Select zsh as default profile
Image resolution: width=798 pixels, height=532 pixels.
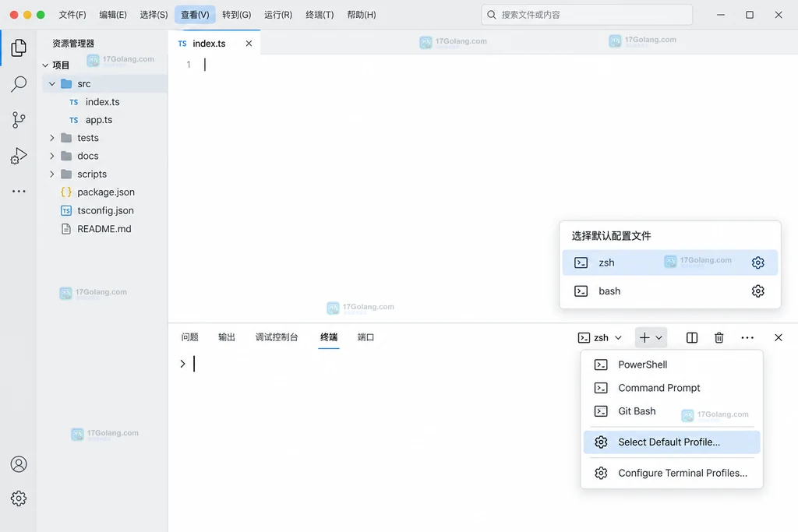[x=669, y=262]
